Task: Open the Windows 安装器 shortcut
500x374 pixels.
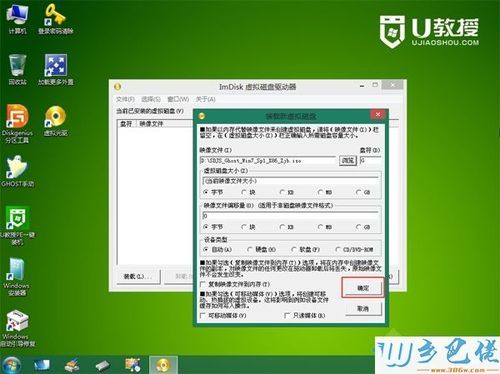Action: tap(17, 277)
